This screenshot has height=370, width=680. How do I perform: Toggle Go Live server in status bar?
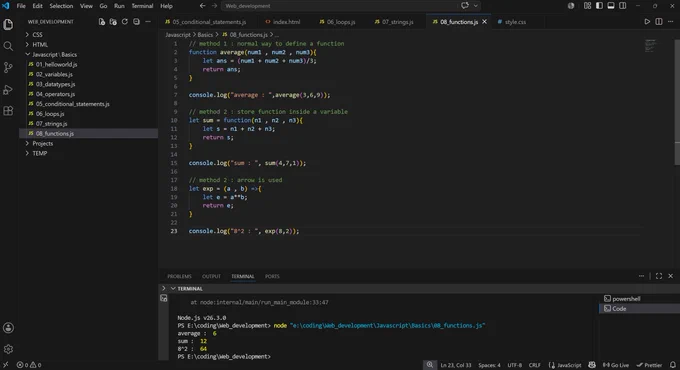click(x=615, y=365)
